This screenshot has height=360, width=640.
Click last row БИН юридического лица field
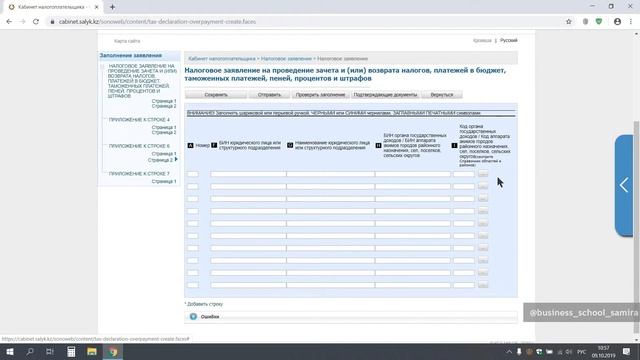click(x=248, y=285)
